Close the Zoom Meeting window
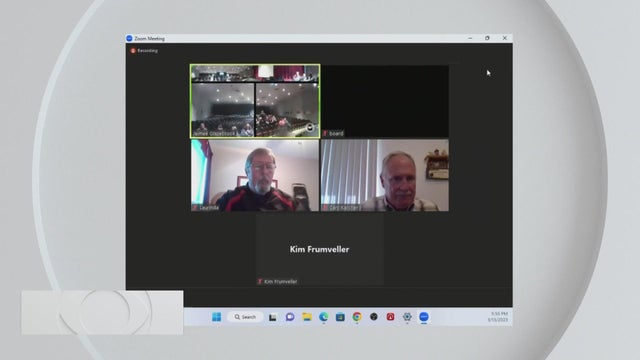Viewport: 640px width, 360px height. coord(505,38)
